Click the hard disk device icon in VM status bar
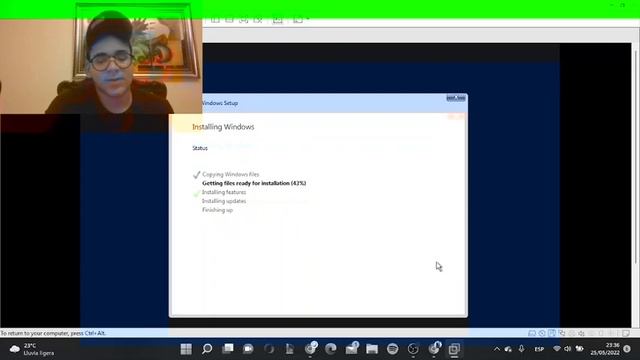The image size is (640, 360). click(x=532, y=333)
